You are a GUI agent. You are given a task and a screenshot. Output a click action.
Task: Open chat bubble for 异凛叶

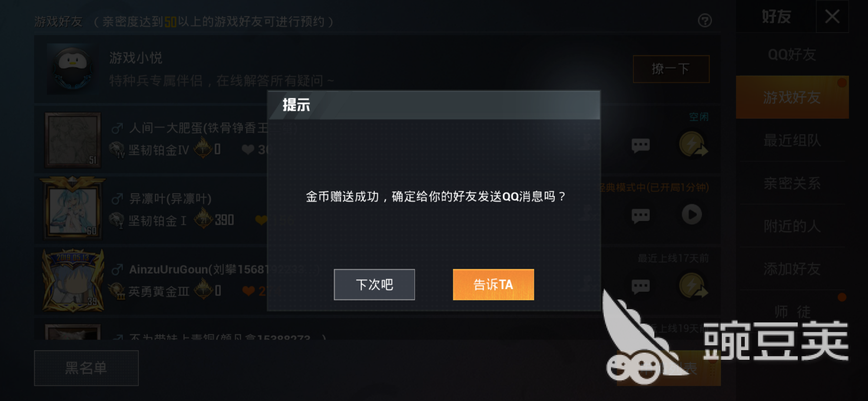pos(641,216)
